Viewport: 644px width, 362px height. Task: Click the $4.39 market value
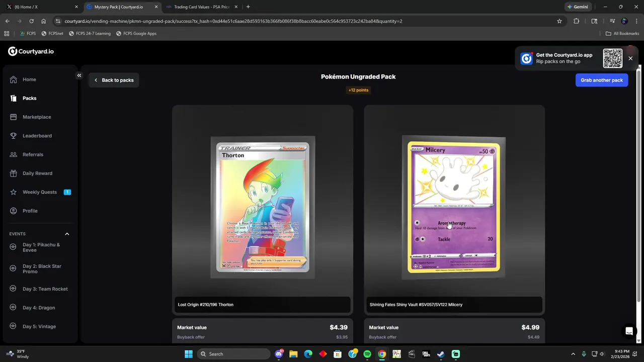point(339,327)
